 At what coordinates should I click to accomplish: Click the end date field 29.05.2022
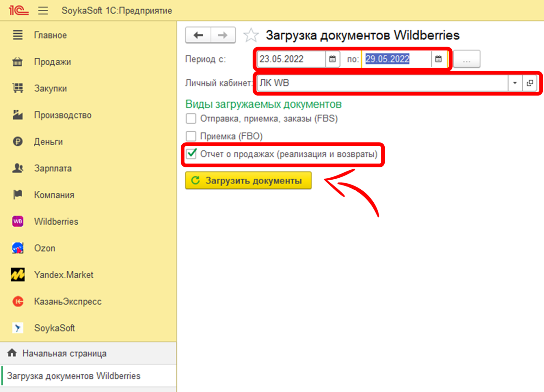(396, 59)
